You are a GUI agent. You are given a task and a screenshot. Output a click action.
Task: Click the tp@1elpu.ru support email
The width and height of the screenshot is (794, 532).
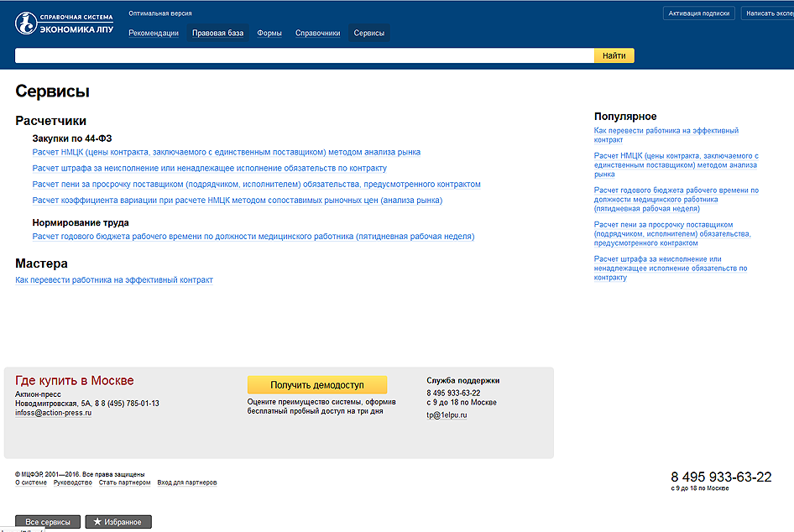point(447,415)
